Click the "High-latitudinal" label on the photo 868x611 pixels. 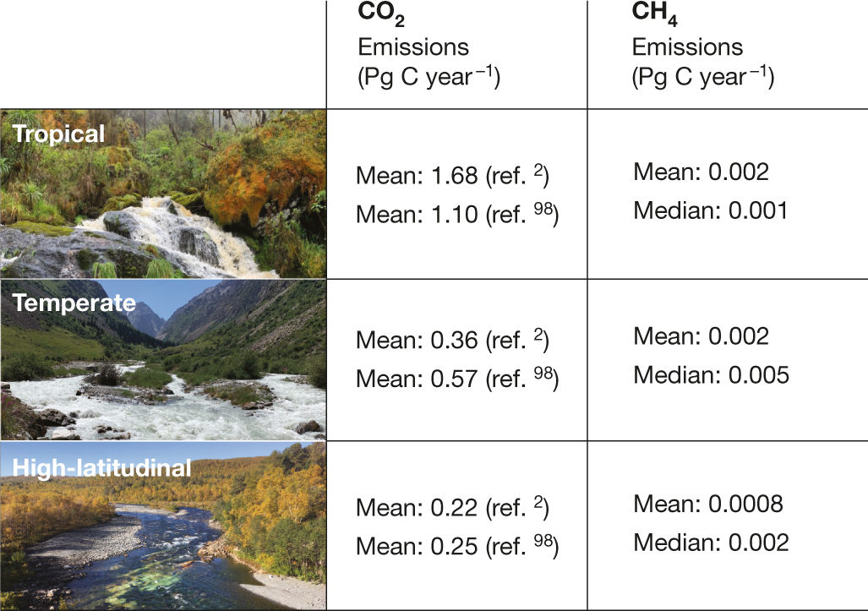click(100, 467)
